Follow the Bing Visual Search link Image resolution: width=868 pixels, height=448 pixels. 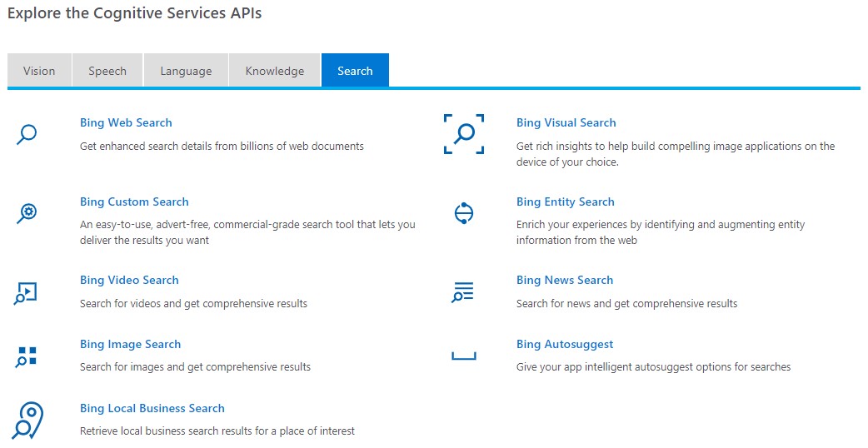click(566, 122)
